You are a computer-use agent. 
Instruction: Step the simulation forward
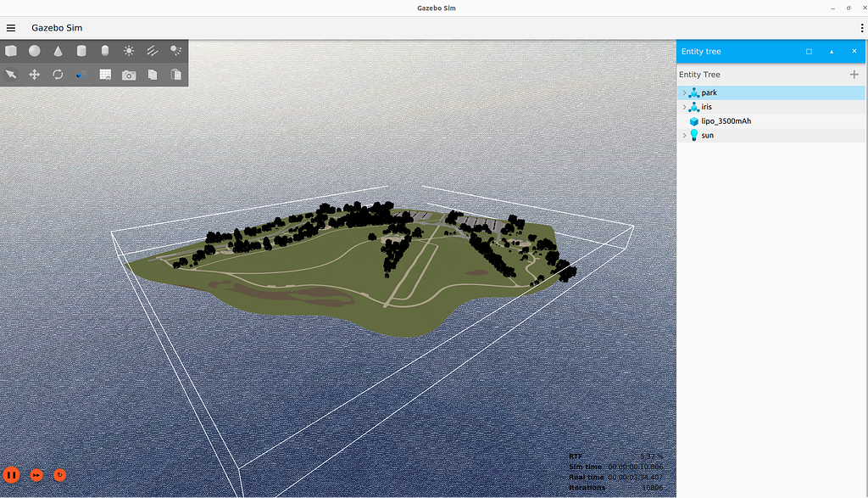coord(36,475)
